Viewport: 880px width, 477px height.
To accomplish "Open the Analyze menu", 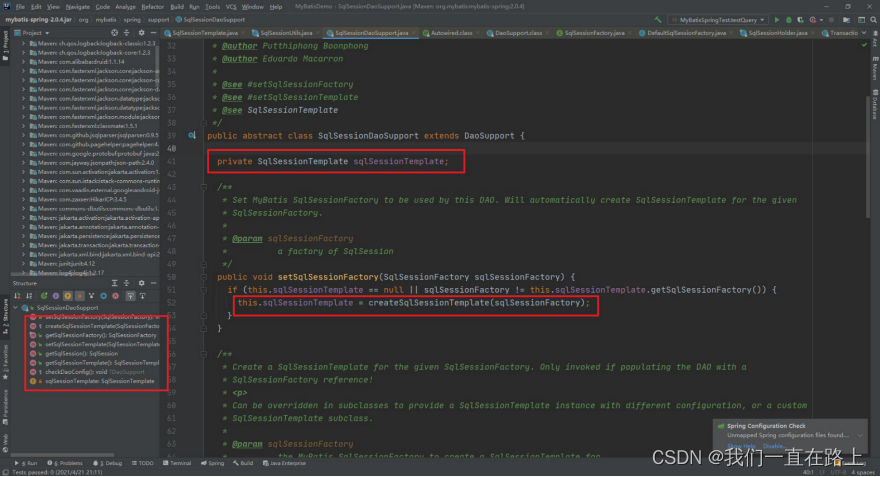I will tap(125, 7).
